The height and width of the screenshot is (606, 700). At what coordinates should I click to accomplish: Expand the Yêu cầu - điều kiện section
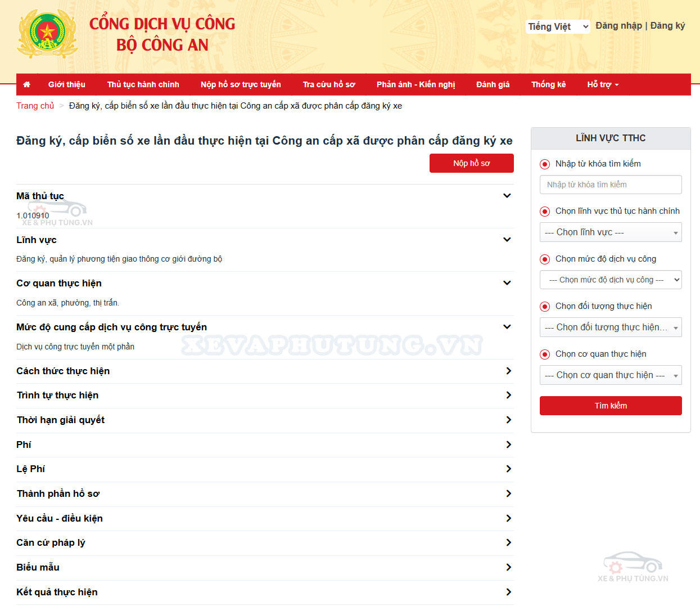tap(265, 518)
